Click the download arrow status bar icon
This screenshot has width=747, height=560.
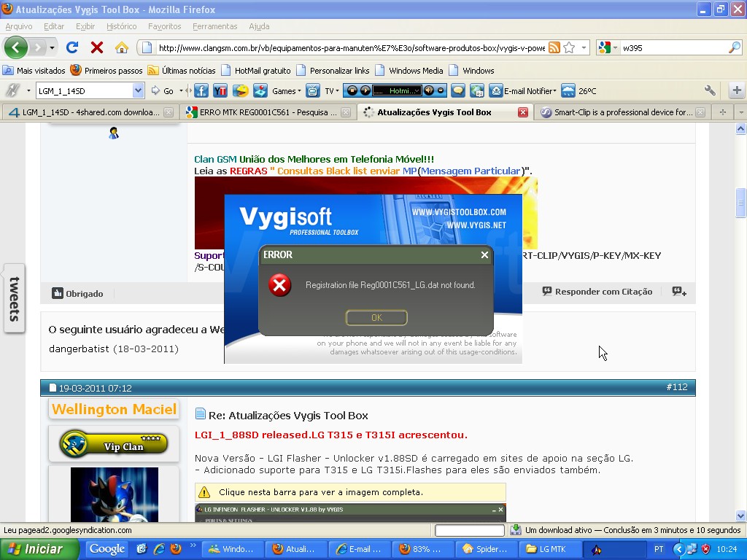(516, 530)
